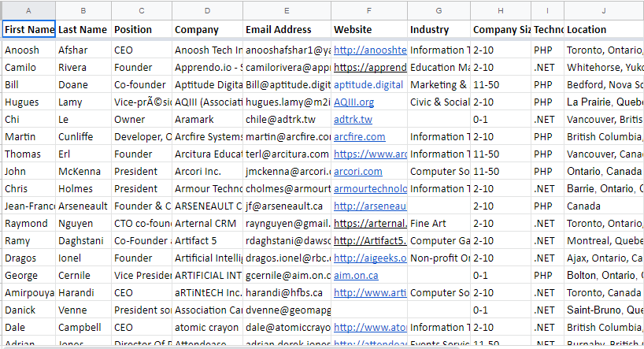The width and height of the screenshot is (644, 349).
Task: Click the Position header cell
Action: [x=142, y=30]
